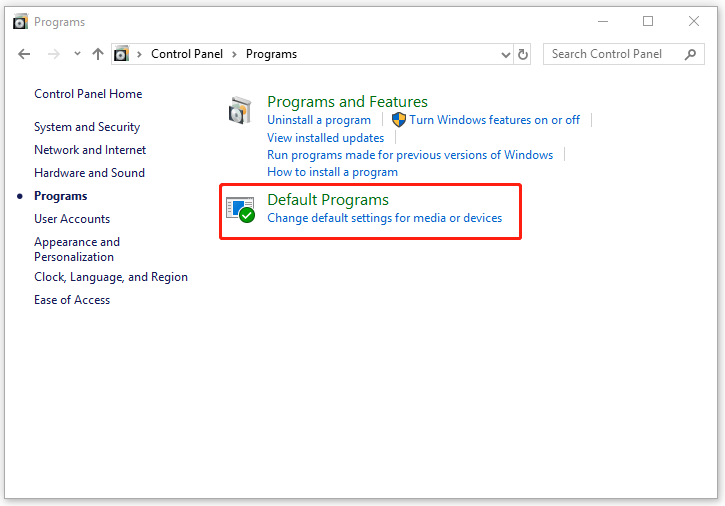
Task: Click Uninstall a program
Action: (319, 120)
